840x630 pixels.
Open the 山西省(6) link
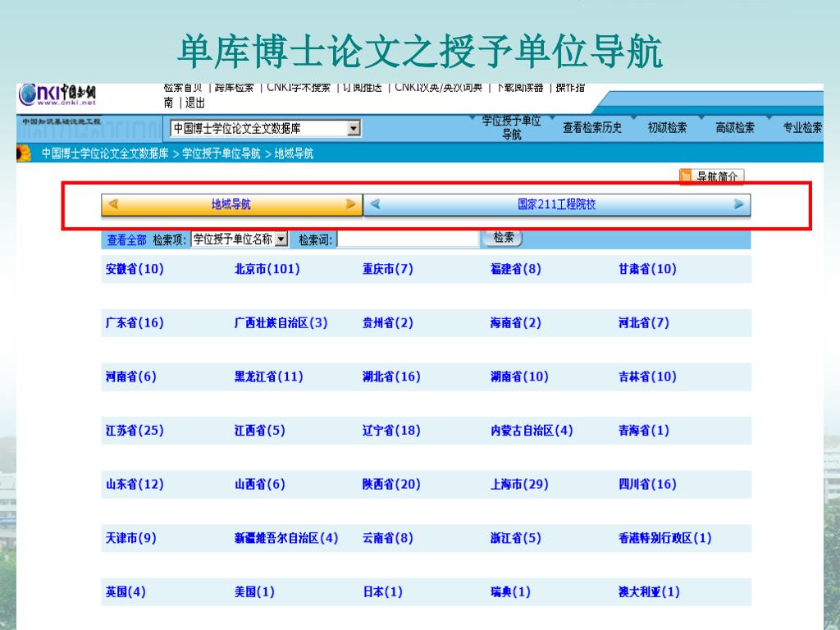pos(260,484)
